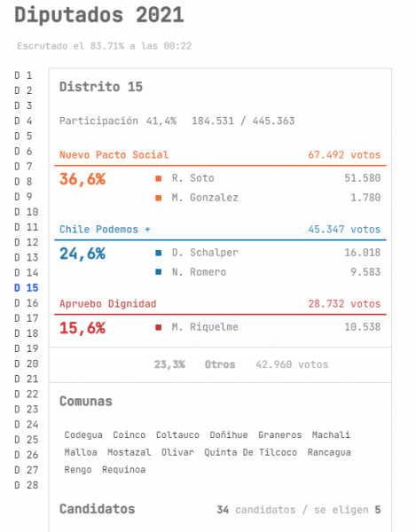Open Quinta De Tilcoco comuna
The image size is (416, 532).
pyautogui.click(x=250, y=452)
